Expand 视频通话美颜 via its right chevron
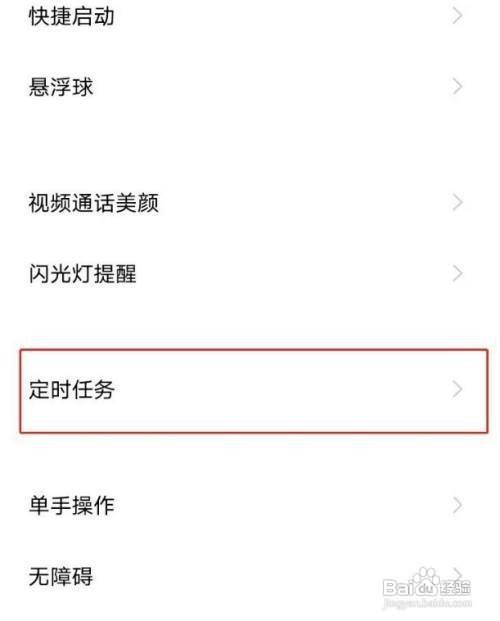This screenshot has height=621, width=500. coord(457,202)
